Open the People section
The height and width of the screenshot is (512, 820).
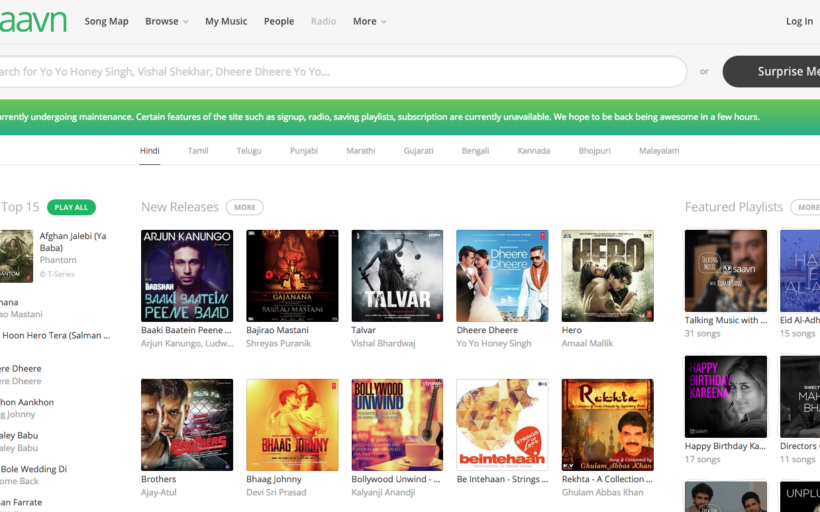click(x=279, y=21)
